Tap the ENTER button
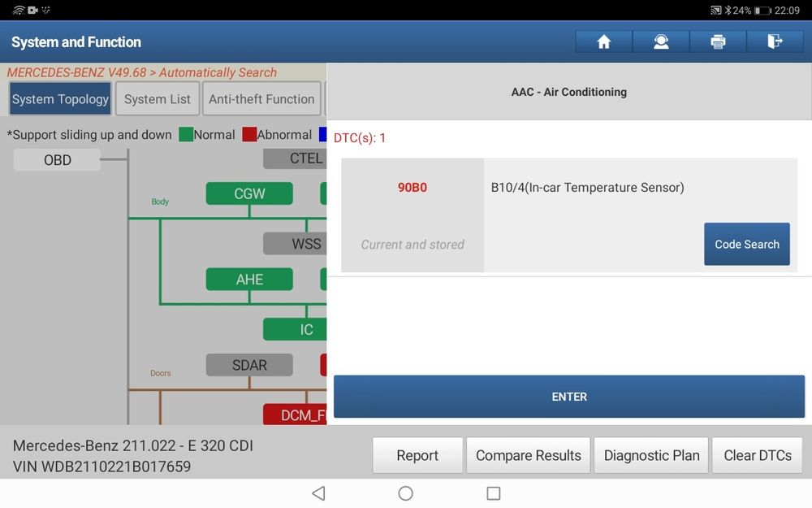 click(x=569, y=397)
